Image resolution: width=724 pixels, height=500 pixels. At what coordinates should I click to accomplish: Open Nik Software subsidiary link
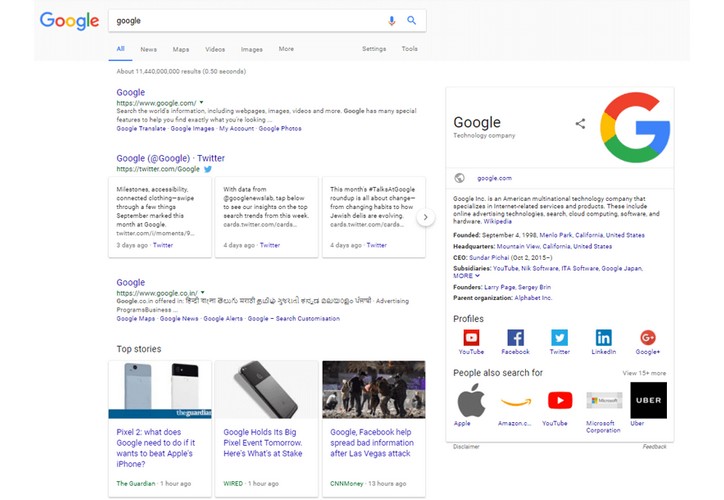(539, 268)
